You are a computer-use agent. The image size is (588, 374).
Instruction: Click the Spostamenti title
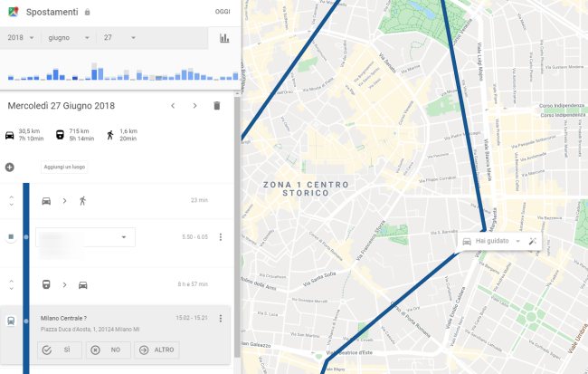tap(52, 12)
